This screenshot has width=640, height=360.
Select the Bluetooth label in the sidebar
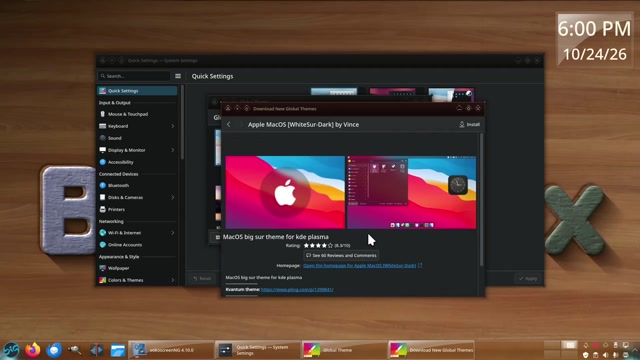coord(118,186)
